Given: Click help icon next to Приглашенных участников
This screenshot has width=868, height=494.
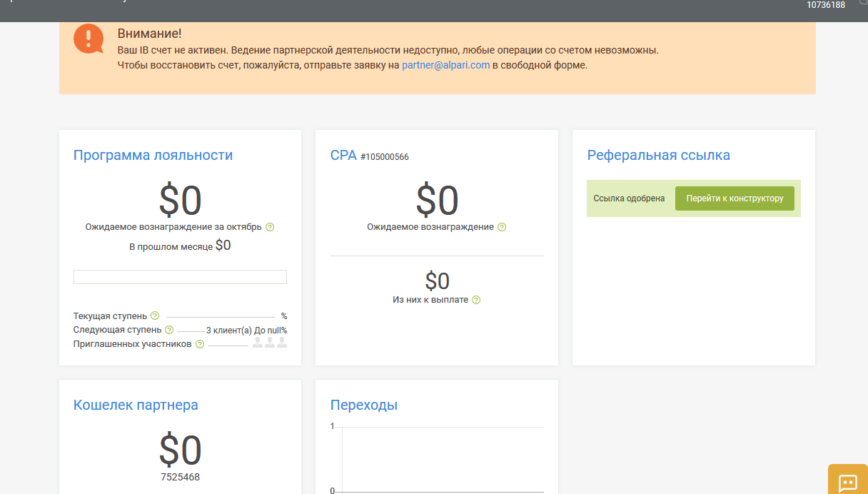Looking at the screenshot, I should [x=200, y=344].
